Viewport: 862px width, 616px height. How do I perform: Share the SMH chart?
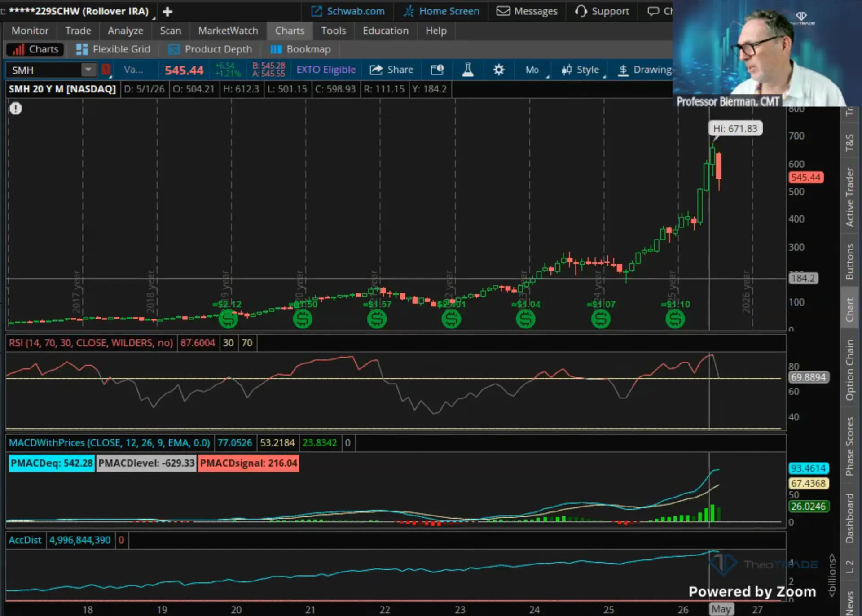[391, 70]
